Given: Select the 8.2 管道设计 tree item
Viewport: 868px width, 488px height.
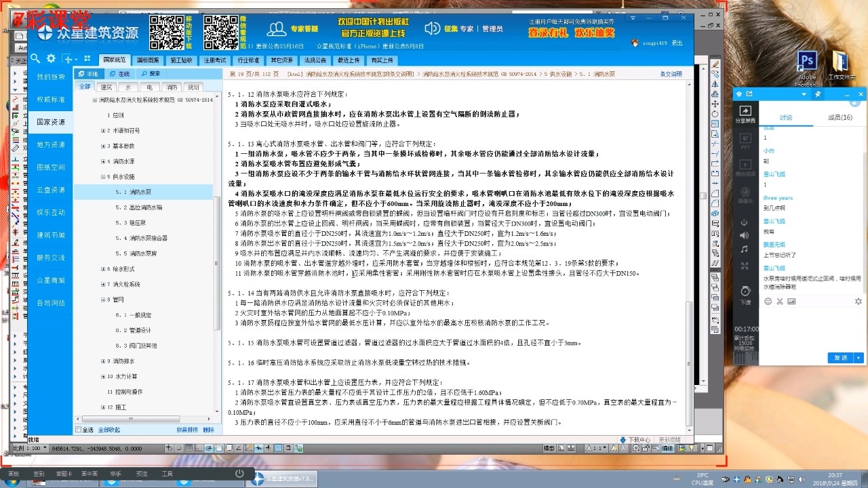Looking at the screenshot, I should click(133, 330).
